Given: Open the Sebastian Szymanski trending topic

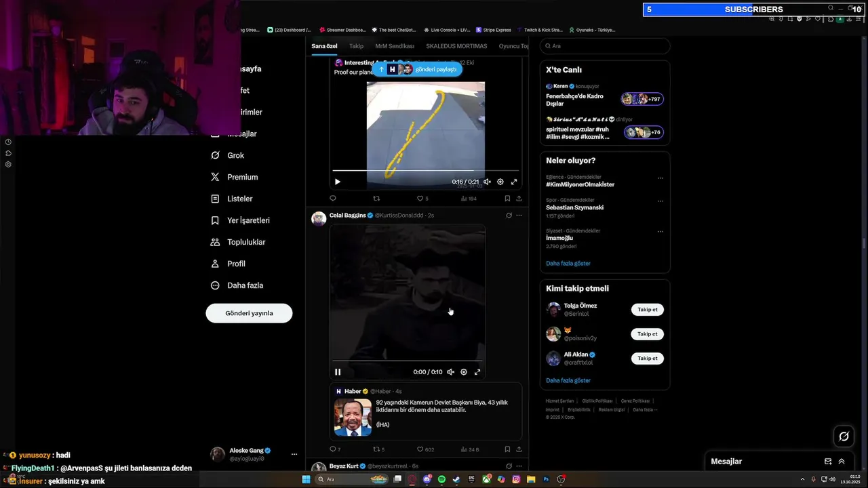Looking at the screenshot, I should click(574, 207).
